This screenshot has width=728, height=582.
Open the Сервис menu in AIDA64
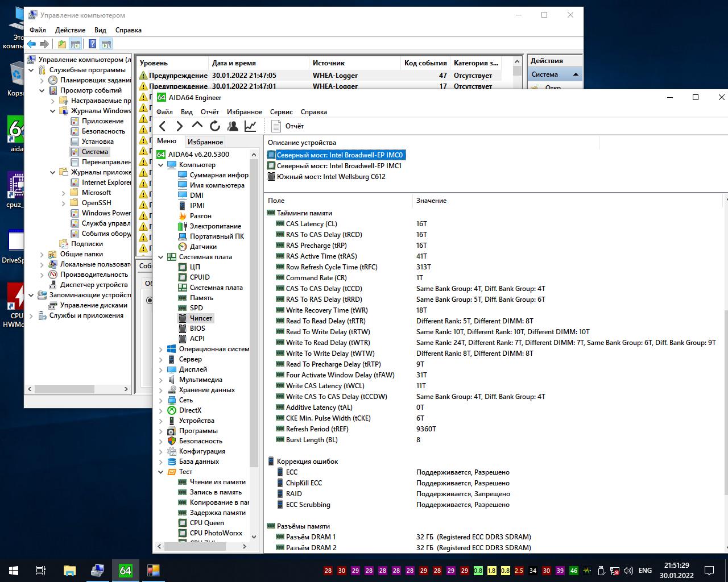point(281,112)
